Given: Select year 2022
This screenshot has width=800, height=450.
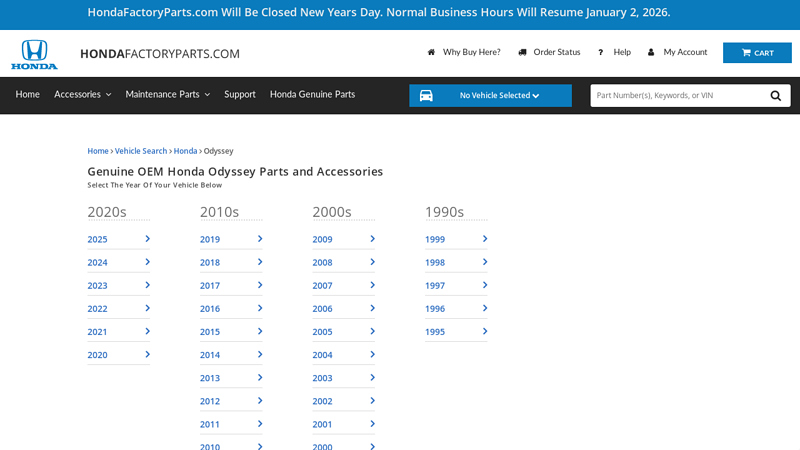Looking at the screenshot, I should click(x=97, y=309).
